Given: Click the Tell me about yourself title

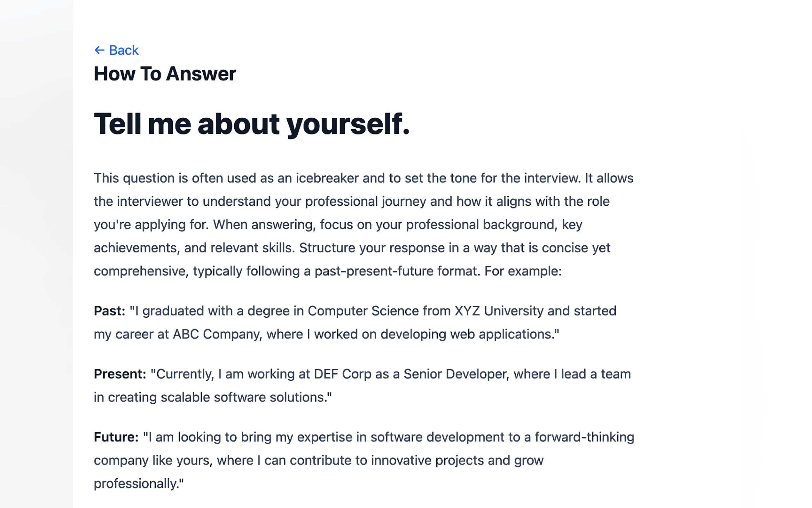Looking at the screenshot, I should (x=252, y=124).
